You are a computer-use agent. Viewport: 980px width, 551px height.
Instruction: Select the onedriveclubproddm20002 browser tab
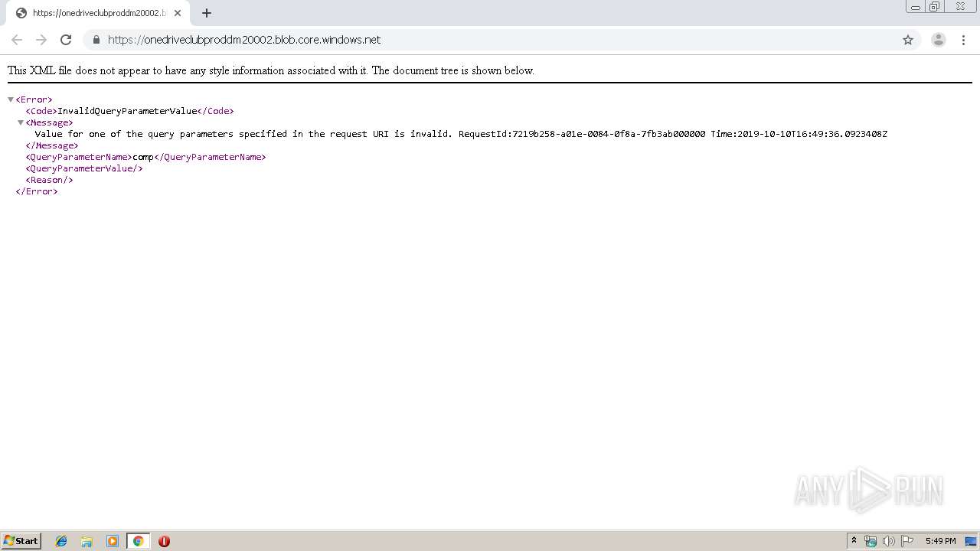pos(96,13)
